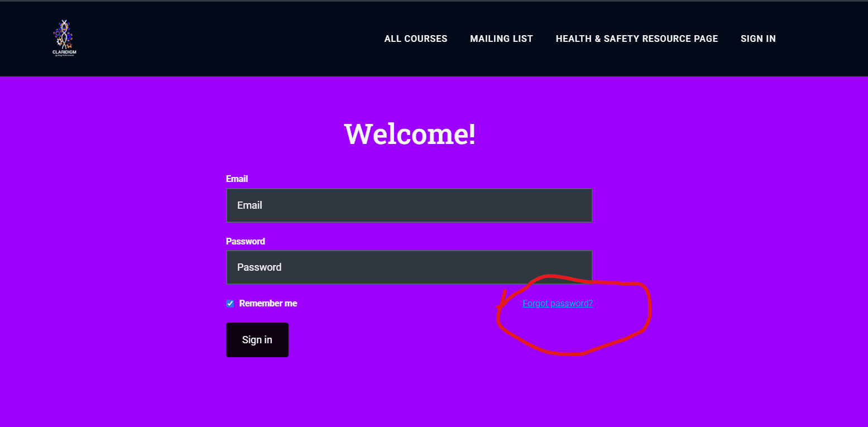Screen dimensions: 868x427
Task: Follow the Forgot password? link
Action: click(x=557, y=304)
